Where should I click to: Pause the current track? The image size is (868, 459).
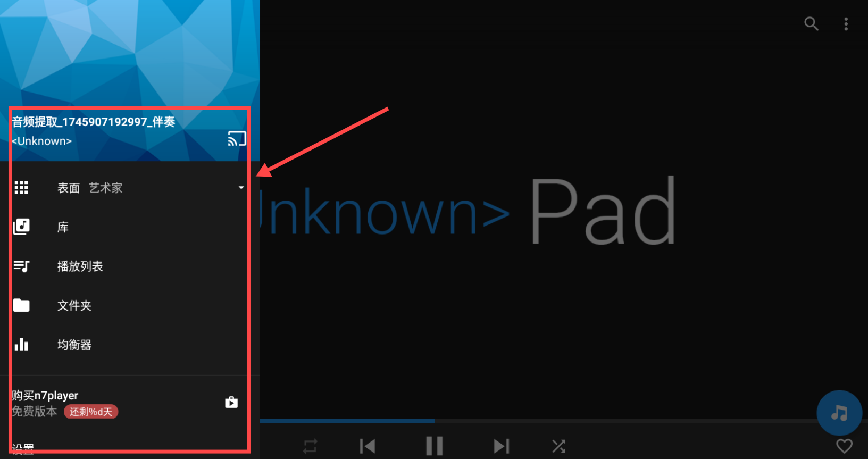[435, 446]
